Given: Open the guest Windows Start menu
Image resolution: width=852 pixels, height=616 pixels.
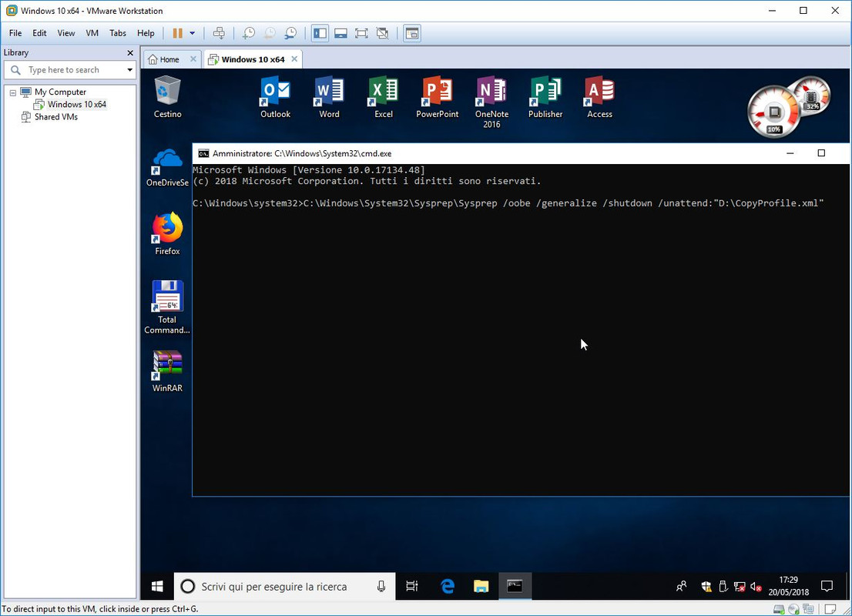Looking at the screenshot, I should (157, 586).
